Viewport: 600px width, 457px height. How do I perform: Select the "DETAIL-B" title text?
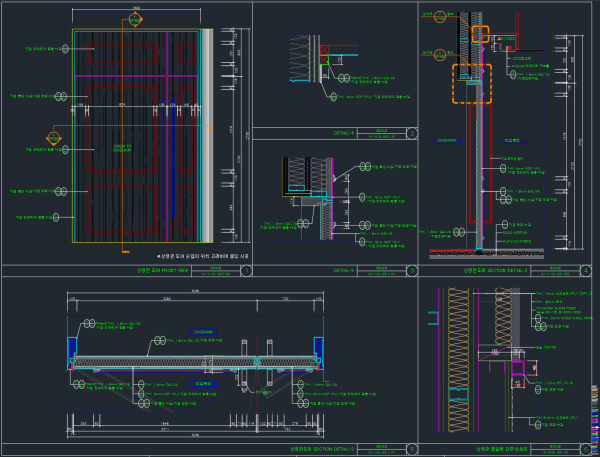(344, 271)
